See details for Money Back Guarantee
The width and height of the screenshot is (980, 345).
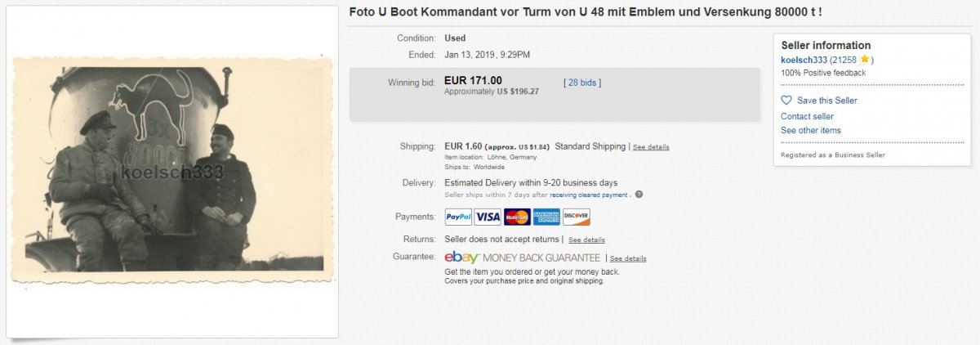click(x=628, y=258)
